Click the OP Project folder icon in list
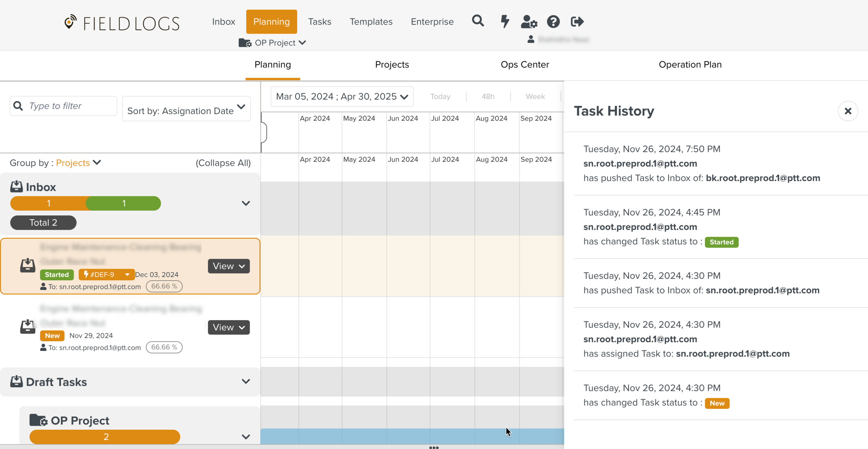Image resolution: width=868 pixels, height=449 pixels. 38,420
